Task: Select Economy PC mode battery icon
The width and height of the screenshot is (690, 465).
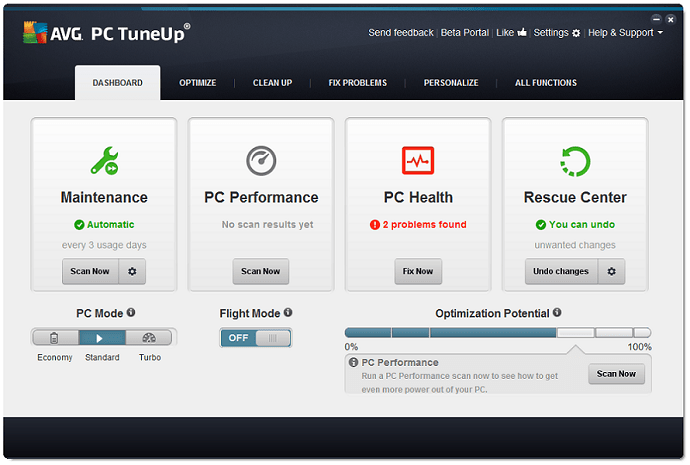Action: click(x=55, y=338)
